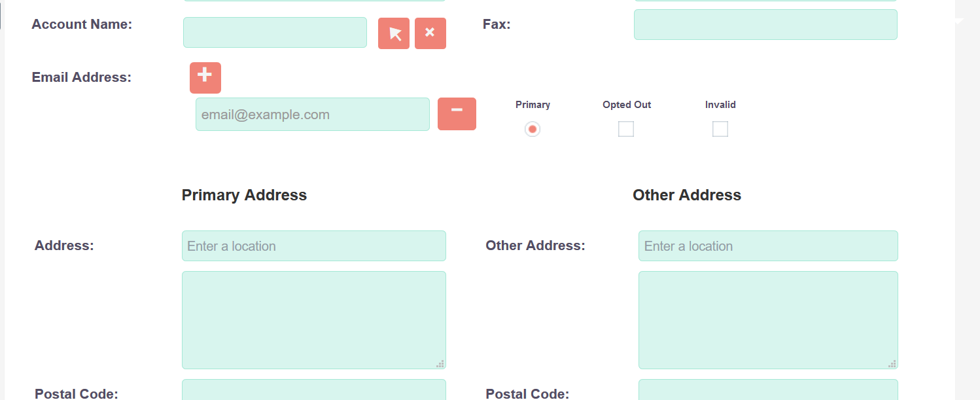
Task: Click the Other Address: field label
Action: click(x=535, y=245)
